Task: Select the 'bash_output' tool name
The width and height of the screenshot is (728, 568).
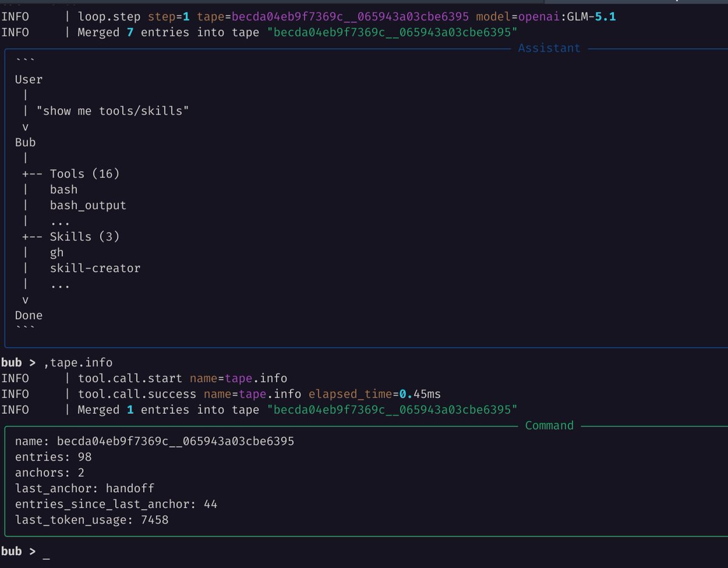Action: pos(88,206)
